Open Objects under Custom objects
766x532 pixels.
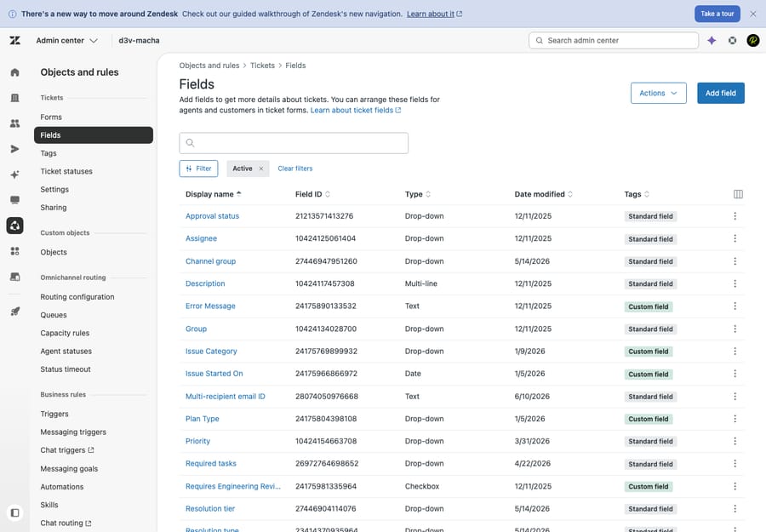pos(54,253)
